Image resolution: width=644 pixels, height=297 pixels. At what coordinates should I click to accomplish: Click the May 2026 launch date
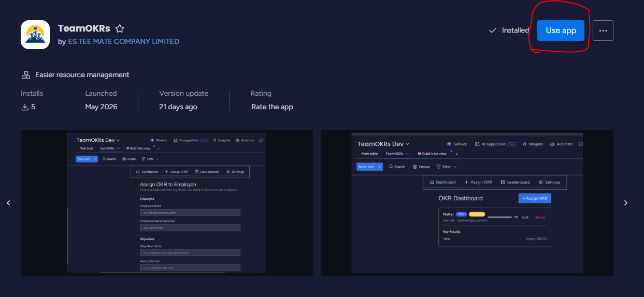point(101,107)
